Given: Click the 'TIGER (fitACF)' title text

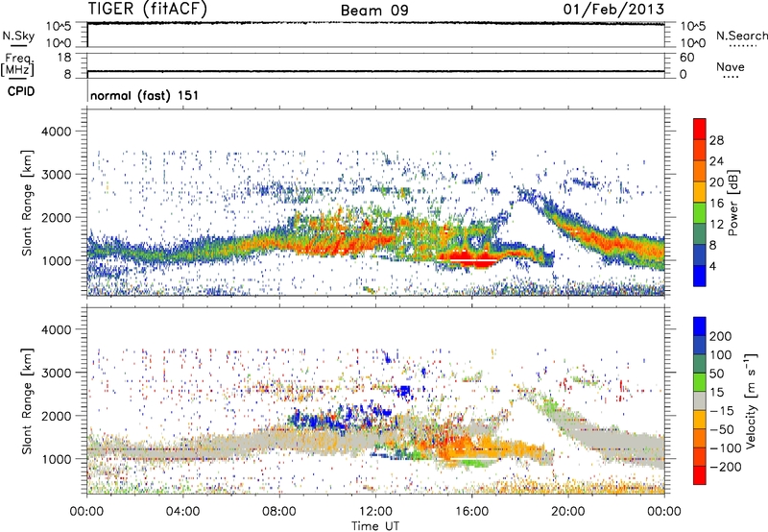Looking at the screenshot, I should click(147, 9).
